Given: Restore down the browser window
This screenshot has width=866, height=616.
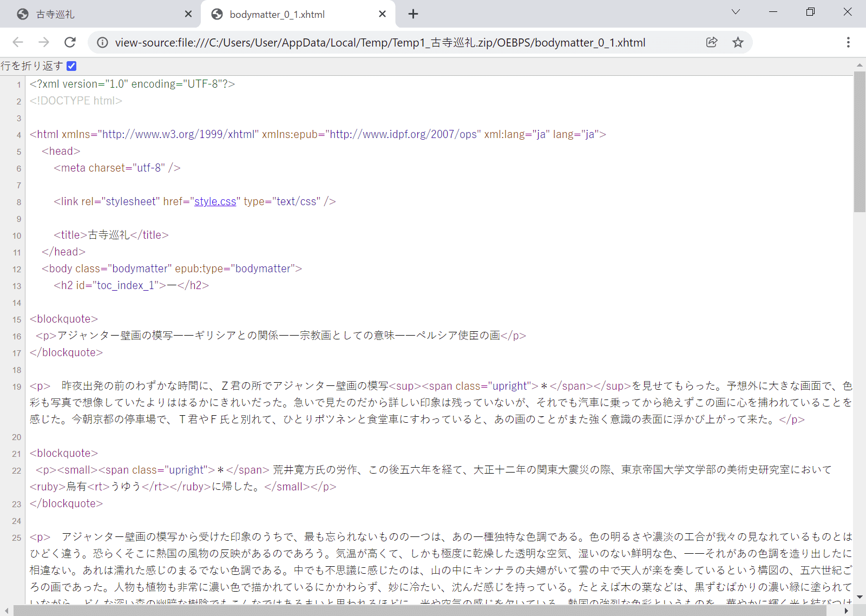Looking at the screenshot, I should 810,12.
